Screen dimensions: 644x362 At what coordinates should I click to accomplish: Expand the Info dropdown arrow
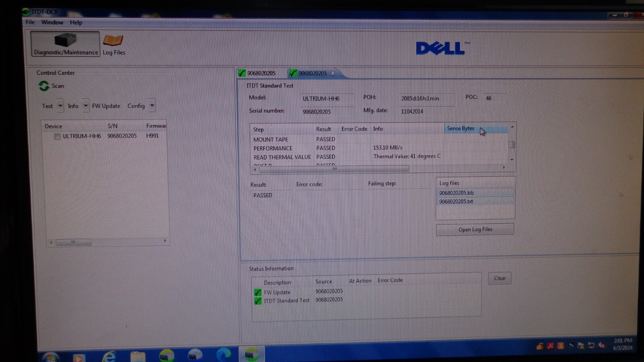pyautogui.click(x=86, y=106)
